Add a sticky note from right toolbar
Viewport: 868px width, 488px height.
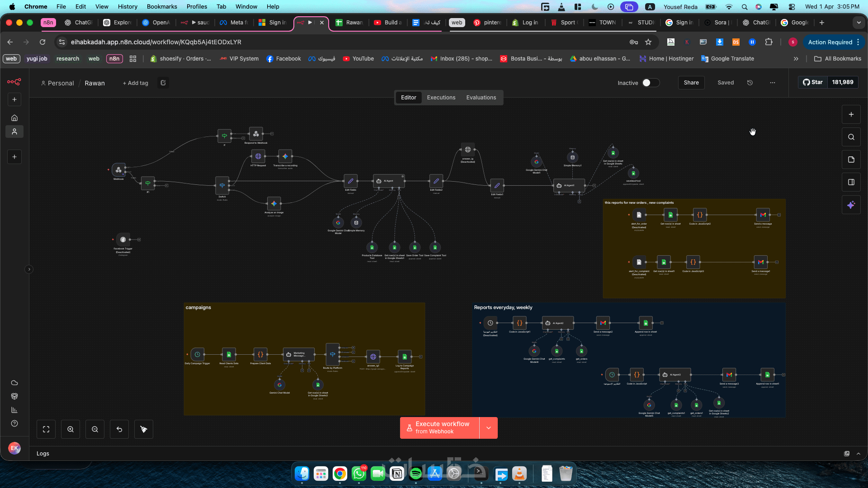pyautogui.click(x=851, y=160)
